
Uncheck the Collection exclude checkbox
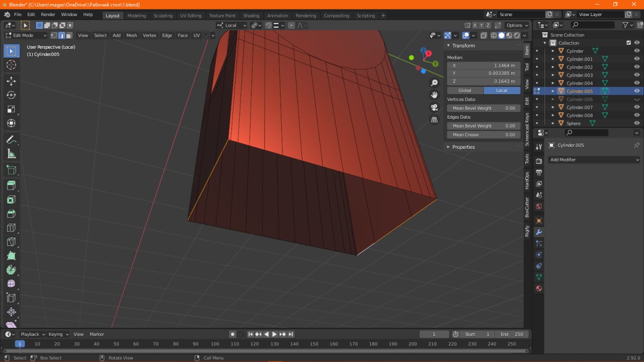pyautogui.click(x=628, y=43)
